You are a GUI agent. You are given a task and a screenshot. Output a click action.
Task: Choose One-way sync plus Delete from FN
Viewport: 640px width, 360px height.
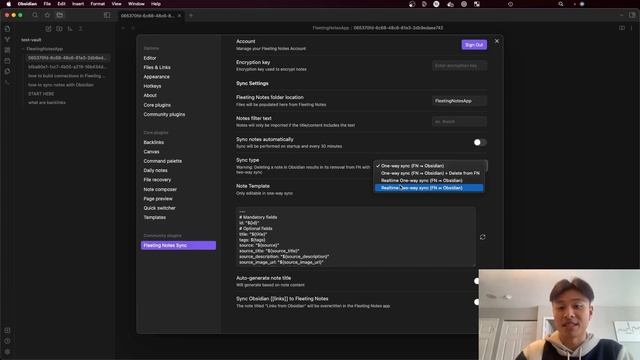(429, 173)
